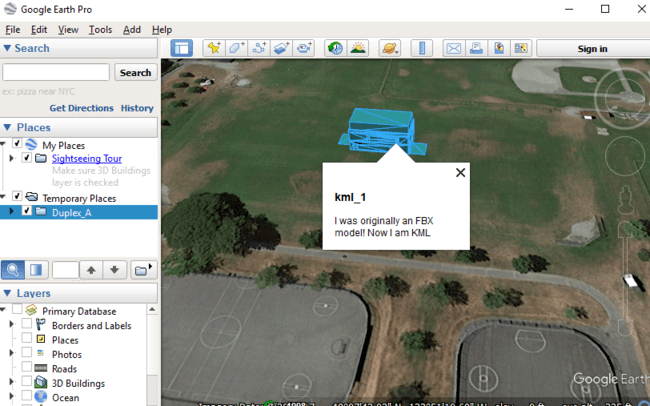Enable the Primary Database checkbox
650x406 pixels.
tap(17, 309)
